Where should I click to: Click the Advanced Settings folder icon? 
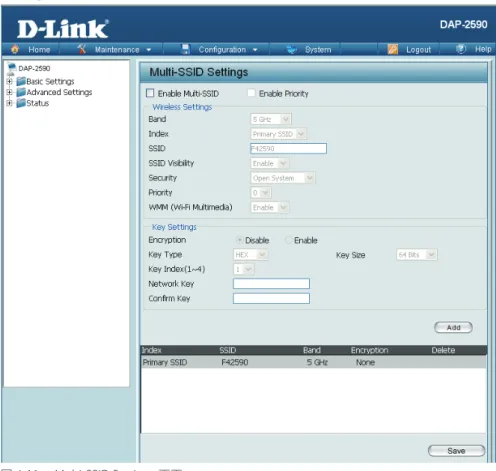click(x=21, y=92)
